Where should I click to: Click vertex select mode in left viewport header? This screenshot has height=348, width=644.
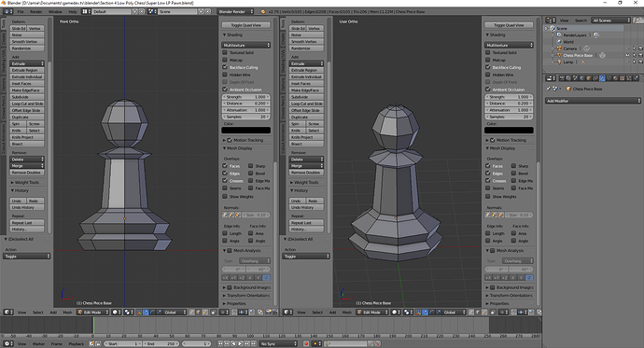click(191, 313)
